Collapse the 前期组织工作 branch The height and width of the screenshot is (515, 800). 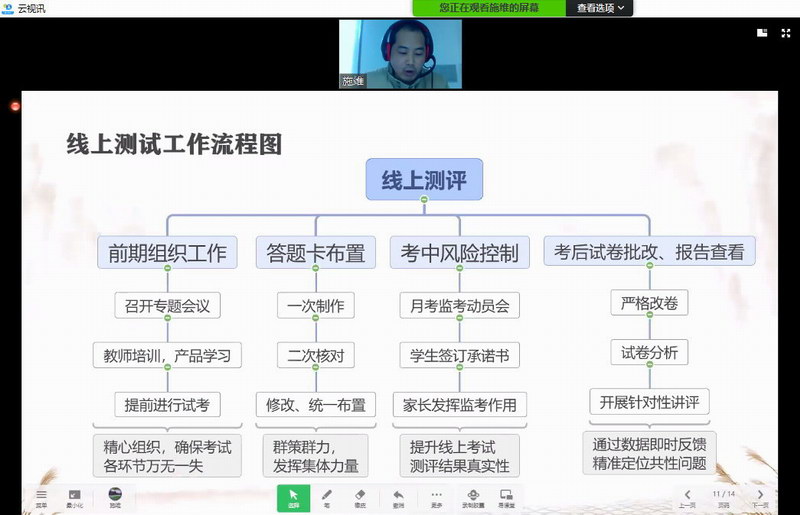coord(168,270)
